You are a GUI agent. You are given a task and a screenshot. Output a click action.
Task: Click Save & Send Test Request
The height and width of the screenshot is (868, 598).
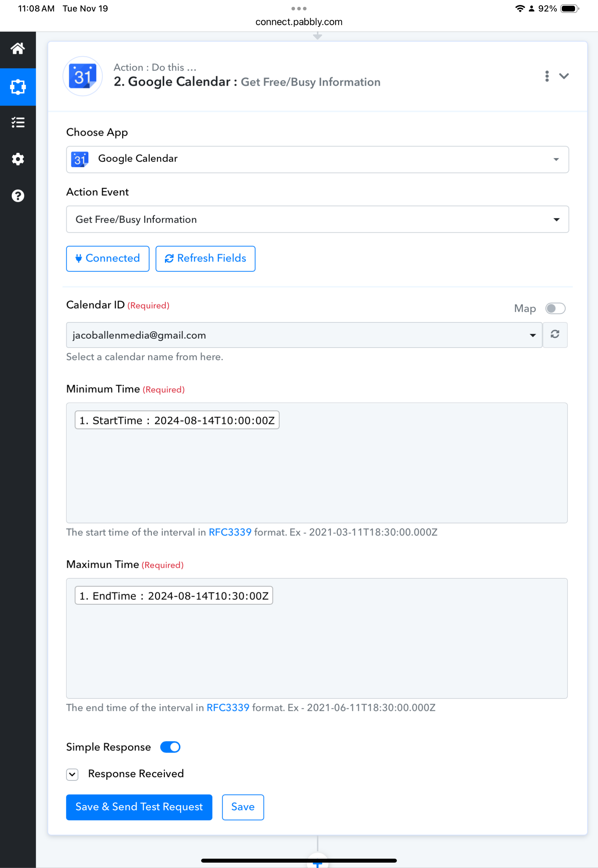pyautogui.click(x=139, y=807)
